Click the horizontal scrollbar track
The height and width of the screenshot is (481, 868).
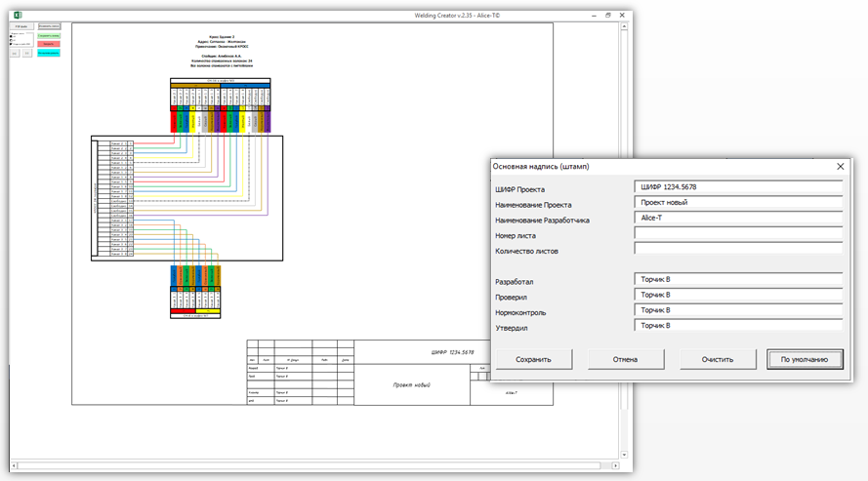click(314, 465)
